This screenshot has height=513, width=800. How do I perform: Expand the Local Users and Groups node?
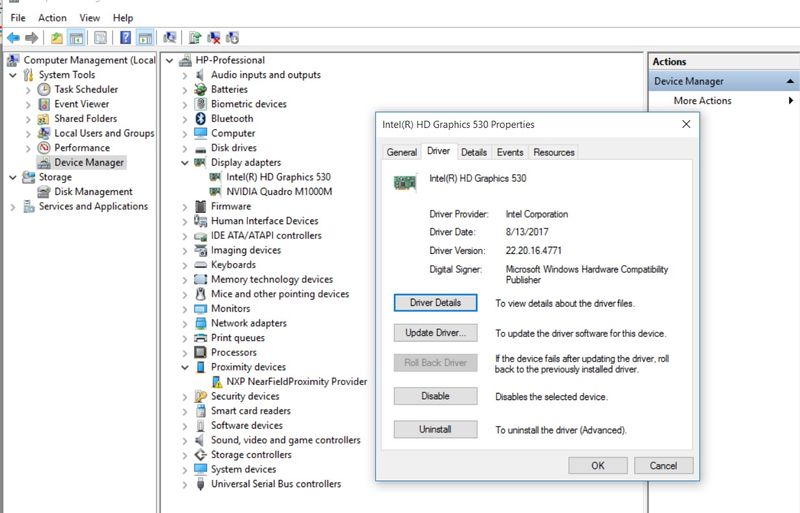click(28, 134)
